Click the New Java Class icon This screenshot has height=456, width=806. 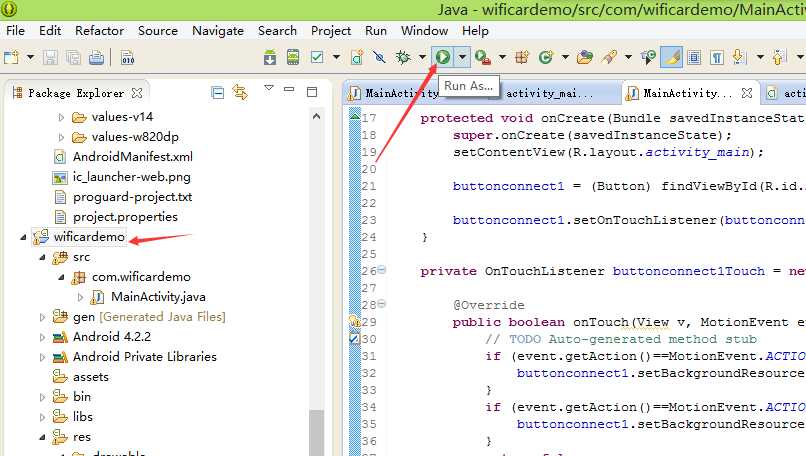pos(545,57)
